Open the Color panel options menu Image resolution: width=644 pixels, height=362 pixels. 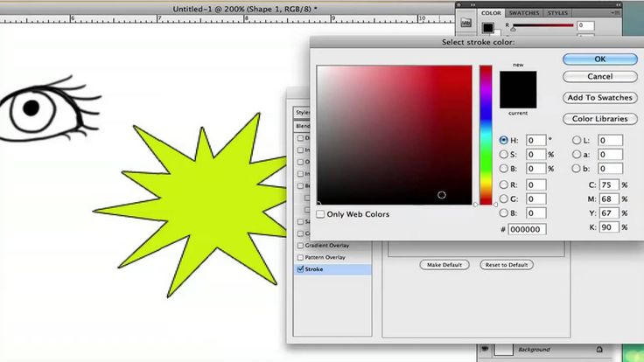point(615,13)
